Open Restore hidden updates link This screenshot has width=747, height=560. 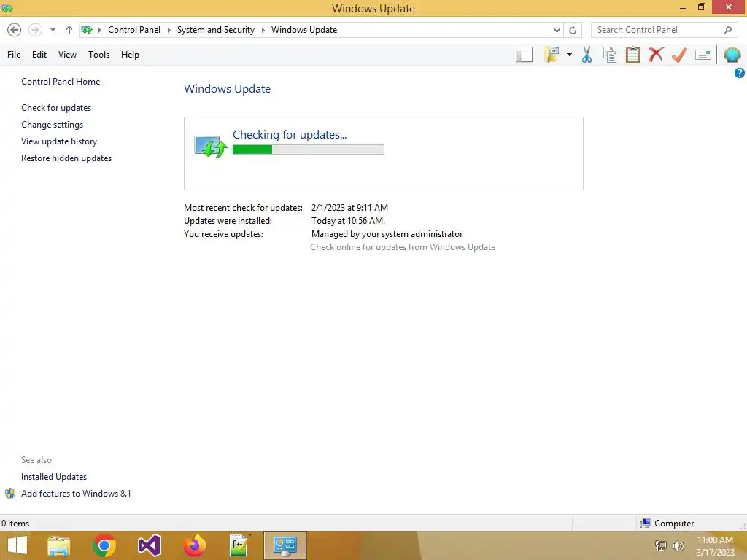[x=66, y=158]
